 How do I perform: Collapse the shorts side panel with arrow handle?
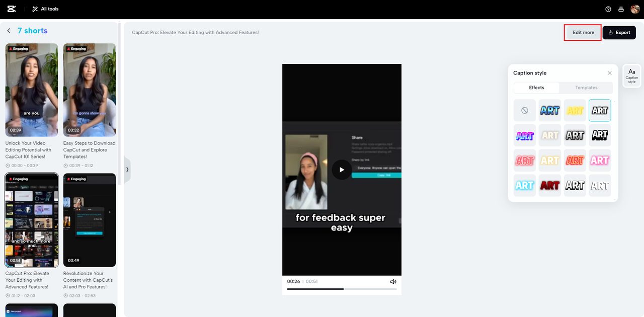pyautogui.click(x=127, y=170)
